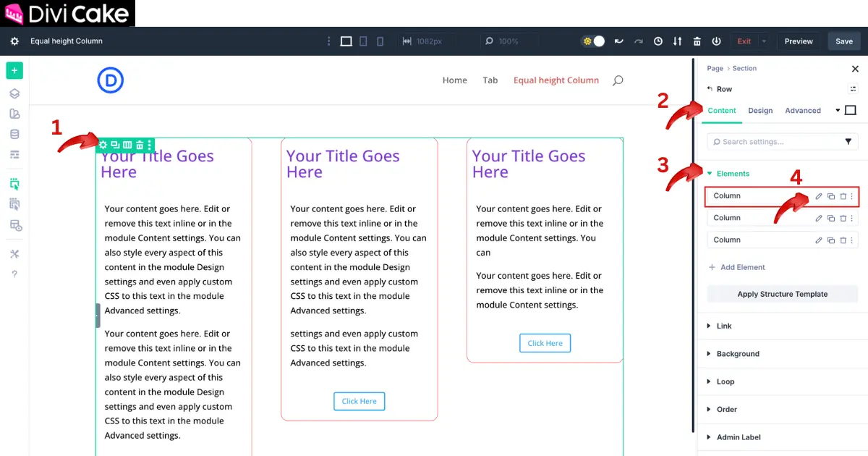This screenshot has width=868, height=456.
Task: Clear layout with top bar trash icon
Action: pyautogui.click(x=697, y=41)
